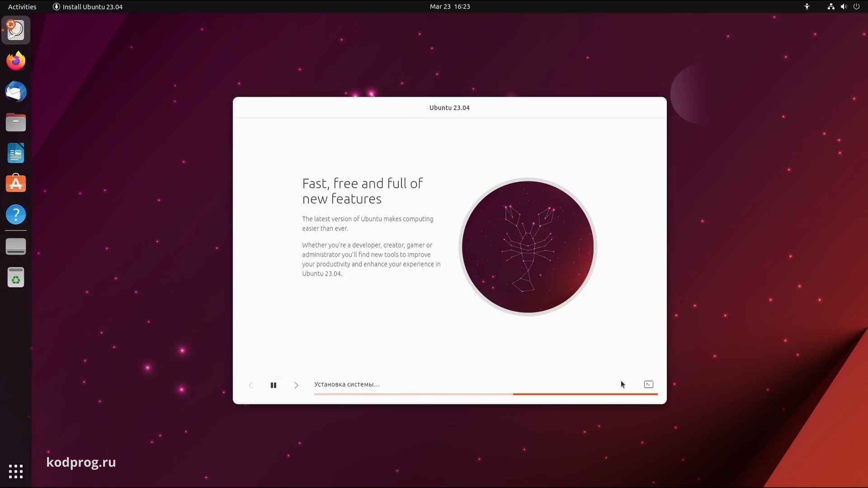Open Thunderbird Mail from the dock

(16, 92)
